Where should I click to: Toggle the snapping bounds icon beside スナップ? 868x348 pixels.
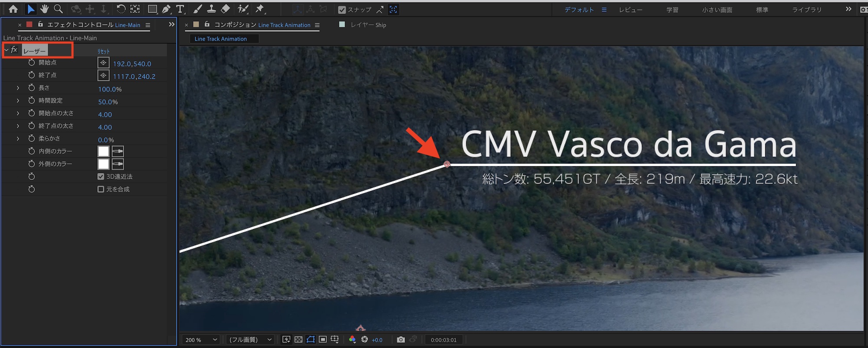click(x=393, y=9)
